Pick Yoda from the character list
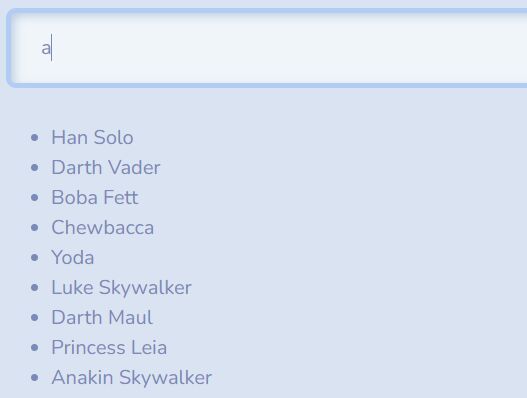Viewport: 527px width, 398px height. (x=73, y=257)
